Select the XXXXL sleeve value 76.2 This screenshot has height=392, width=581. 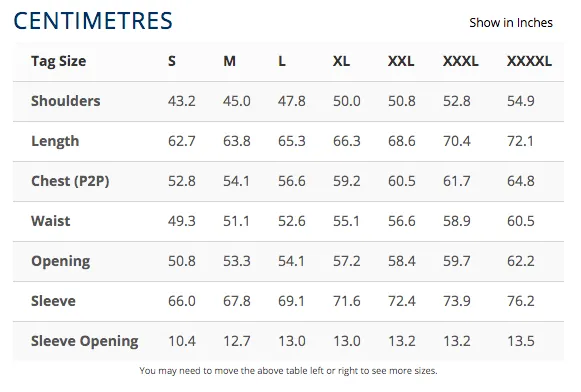coord(521,301)
